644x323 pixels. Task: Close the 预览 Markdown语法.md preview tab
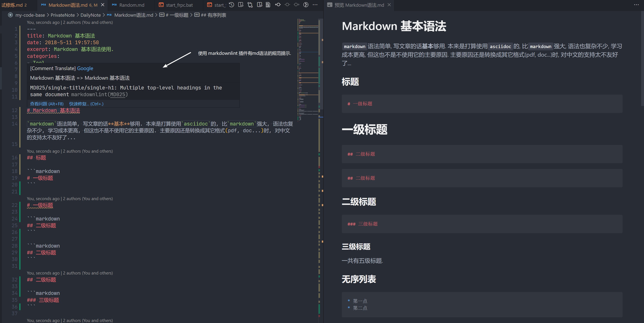pos(389,5)
